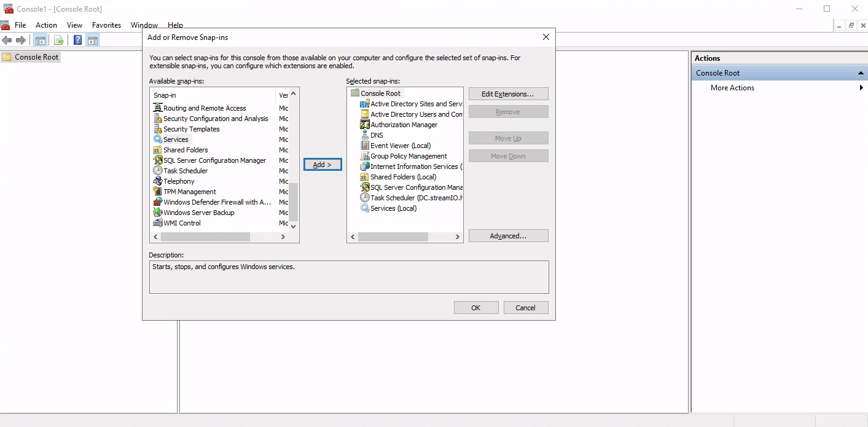Cancel the Add or Remove Snap-ins dialog
This screenshot has width=868, height=427.
click(x=526, y=308)
